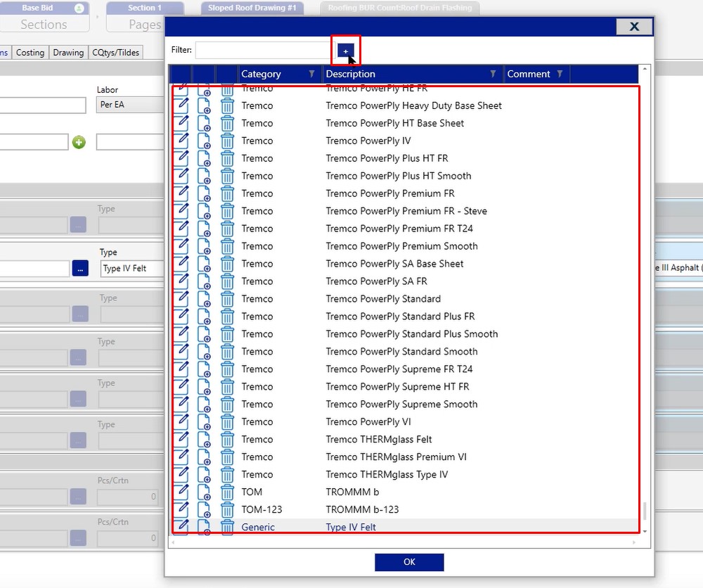Image resolution: width=703 pixels, height=588 pixels.
Task: Delete the Tremco THERMglass Premium VI row
Action: point(227,457)
